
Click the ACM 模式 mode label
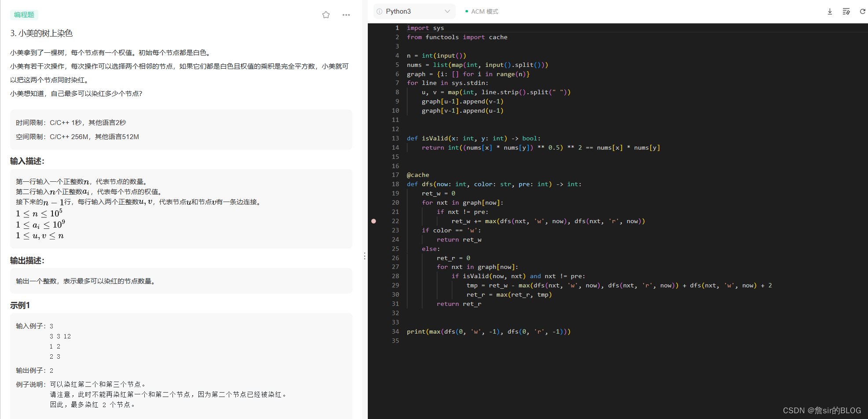(x=484, y=11)
